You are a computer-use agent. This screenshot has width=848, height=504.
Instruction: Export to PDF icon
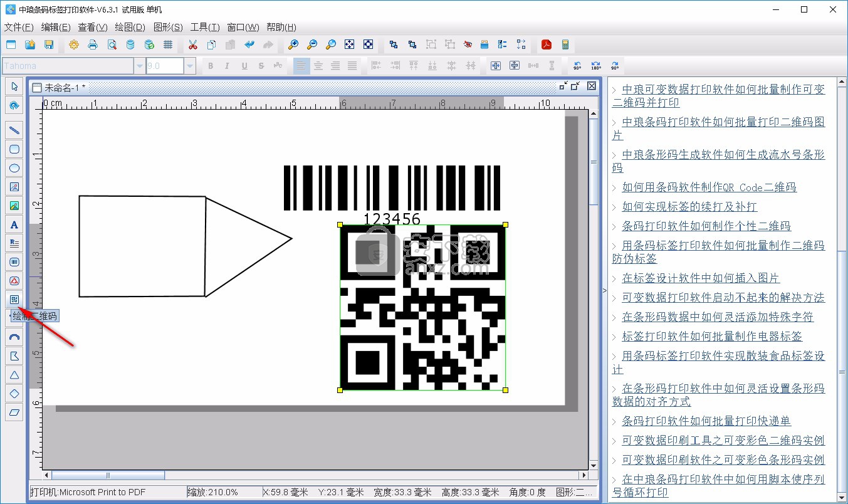click(547, 45)
